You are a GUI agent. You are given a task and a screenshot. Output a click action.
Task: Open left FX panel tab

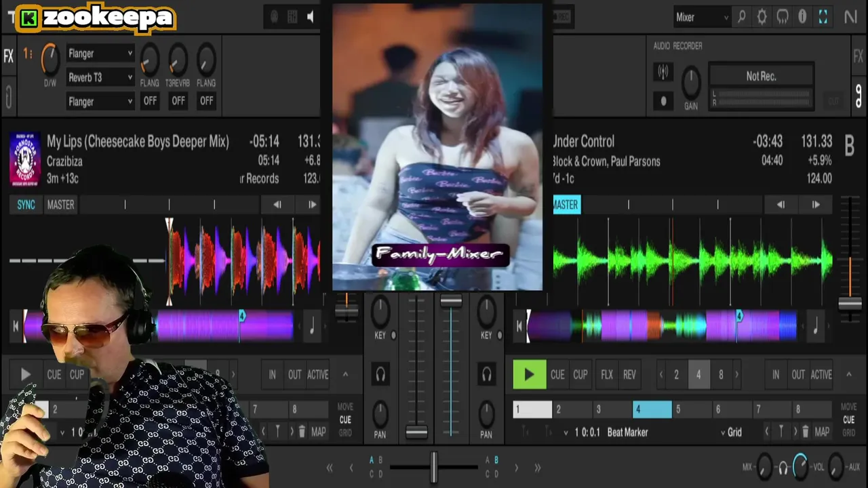[8, 56]
